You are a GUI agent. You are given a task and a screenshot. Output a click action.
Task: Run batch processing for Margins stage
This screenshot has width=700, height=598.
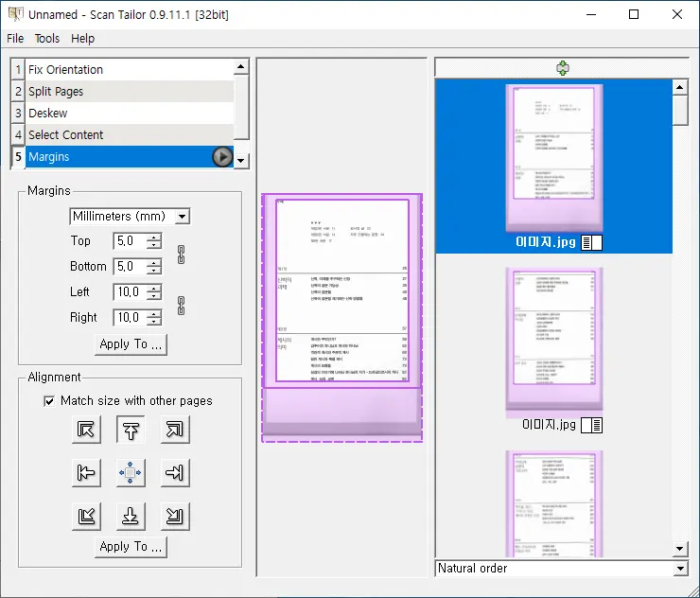click(x=221, y=157)
